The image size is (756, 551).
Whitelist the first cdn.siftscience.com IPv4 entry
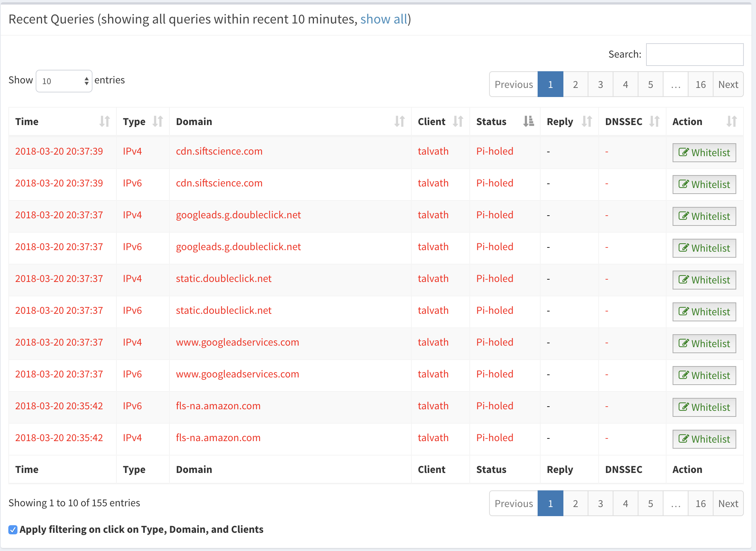[x=704, y=153]
